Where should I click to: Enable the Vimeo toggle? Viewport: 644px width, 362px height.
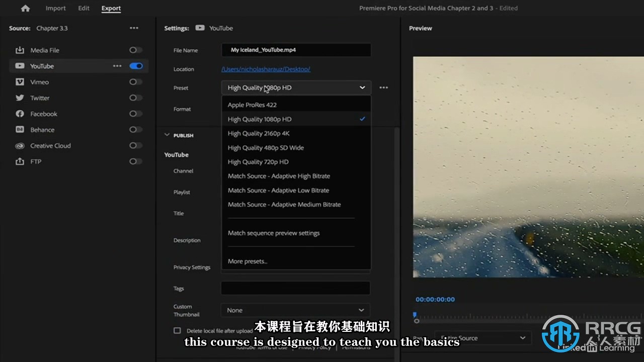(x=135, y=82)
